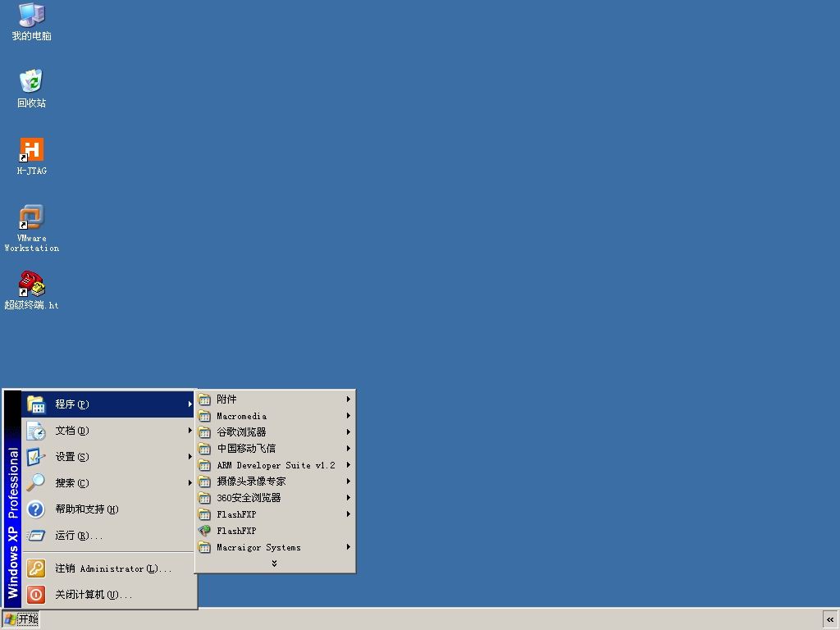This screenshot has height=630, width=840.
Task: Click the 摄像头录像专家 folder icon
Action: pyautogui.click(x=204, y=482)
